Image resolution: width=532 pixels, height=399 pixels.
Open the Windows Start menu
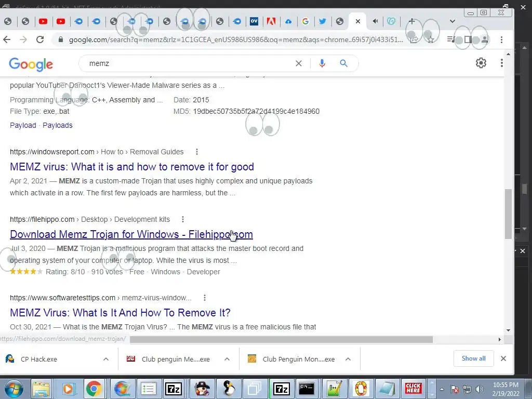(14, 389)
